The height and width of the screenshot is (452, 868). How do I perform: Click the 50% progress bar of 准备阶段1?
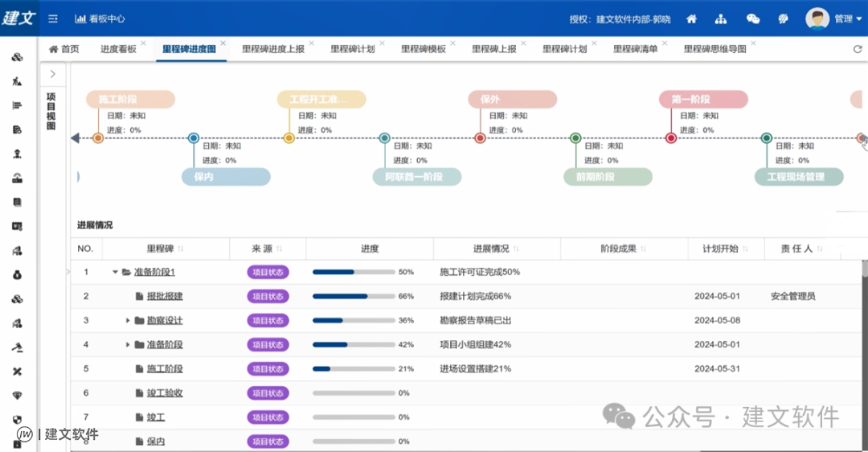354,272
